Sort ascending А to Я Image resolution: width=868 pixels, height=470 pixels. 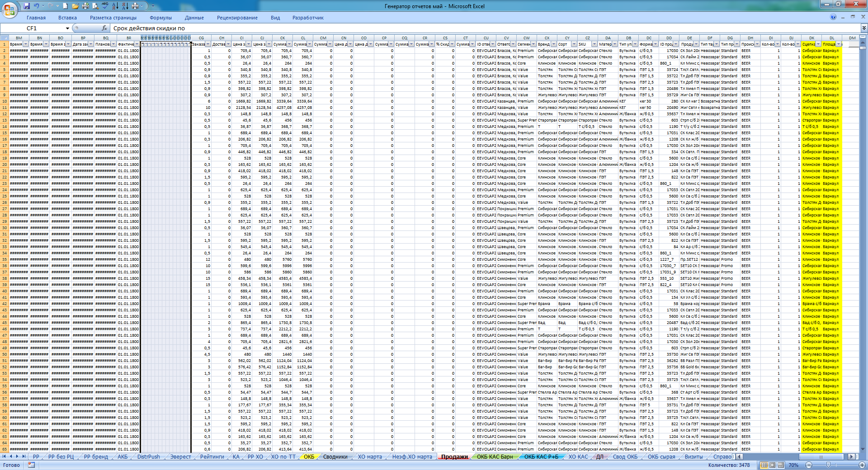click(x=115, y=6)
